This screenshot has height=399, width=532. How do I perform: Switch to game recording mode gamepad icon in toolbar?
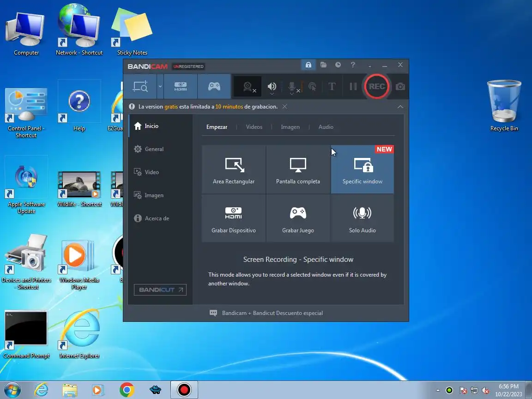coord(214,86)
